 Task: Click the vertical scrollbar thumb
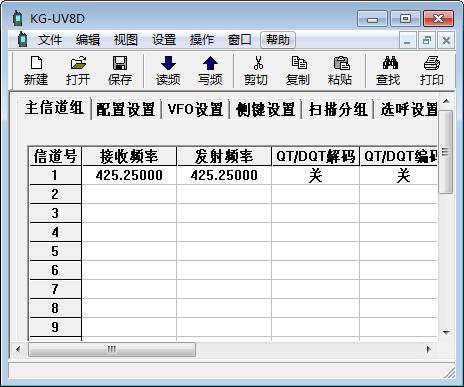446,152
